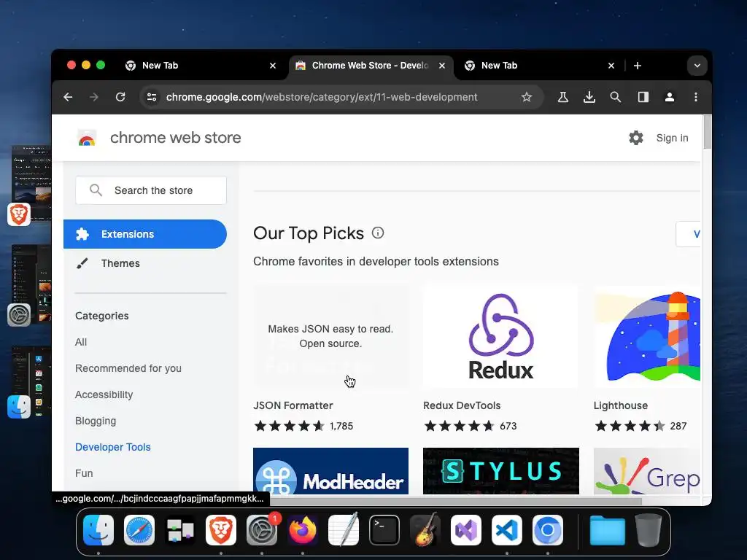Select Brave window in Stage Manager strip
This screenshot has height=560, width=747.
coord(31,184)
